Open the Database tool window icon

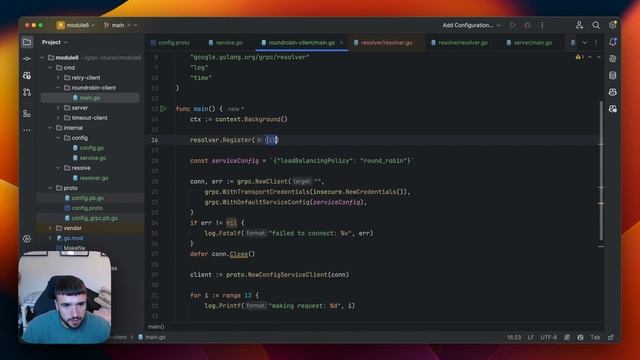tap(613, 76)
